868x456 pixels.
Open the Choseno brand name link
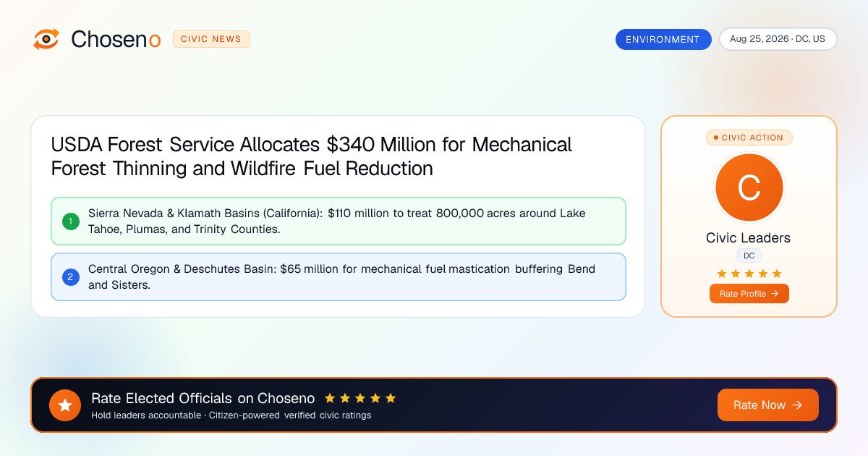116,39
